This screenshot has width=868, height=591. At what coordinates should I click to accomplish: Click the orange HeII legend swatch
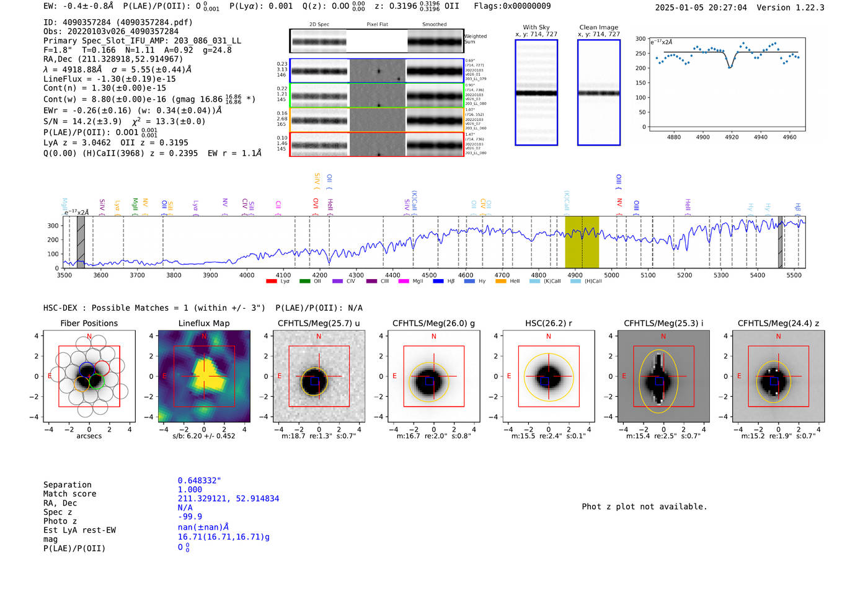tap(501, 282)
